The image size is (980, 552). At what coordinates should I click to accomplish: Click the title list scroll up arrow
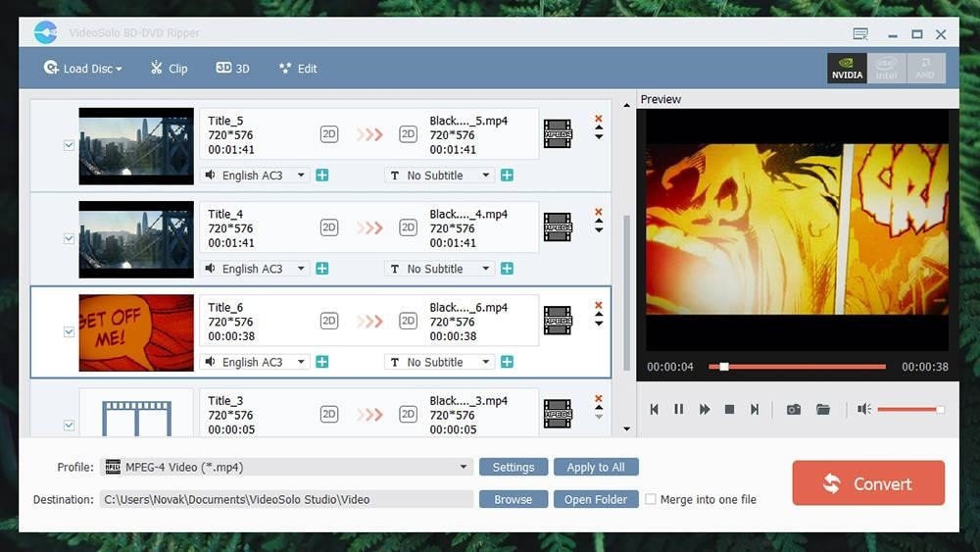626,105
